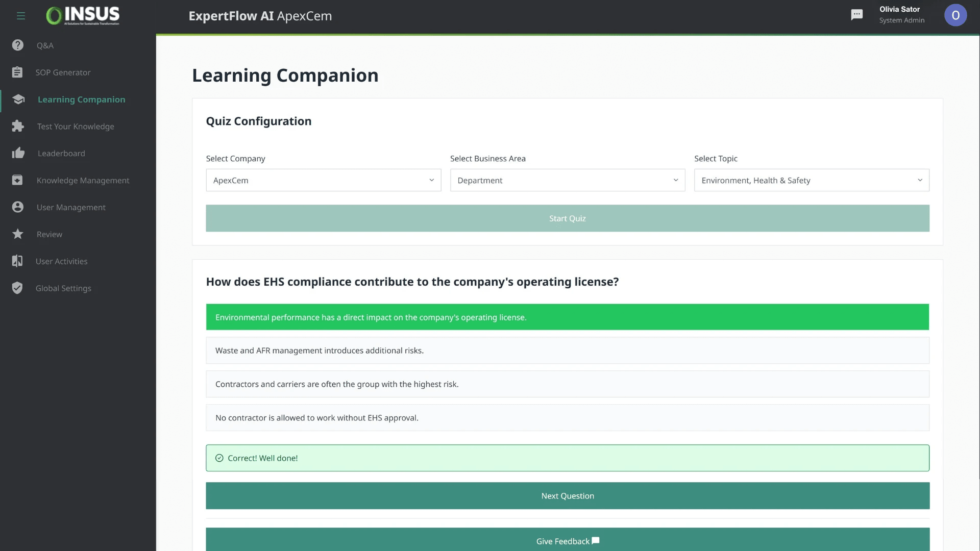Click the Q&A question mark icon
Screen dimensions: 980x551
[18, 45]
